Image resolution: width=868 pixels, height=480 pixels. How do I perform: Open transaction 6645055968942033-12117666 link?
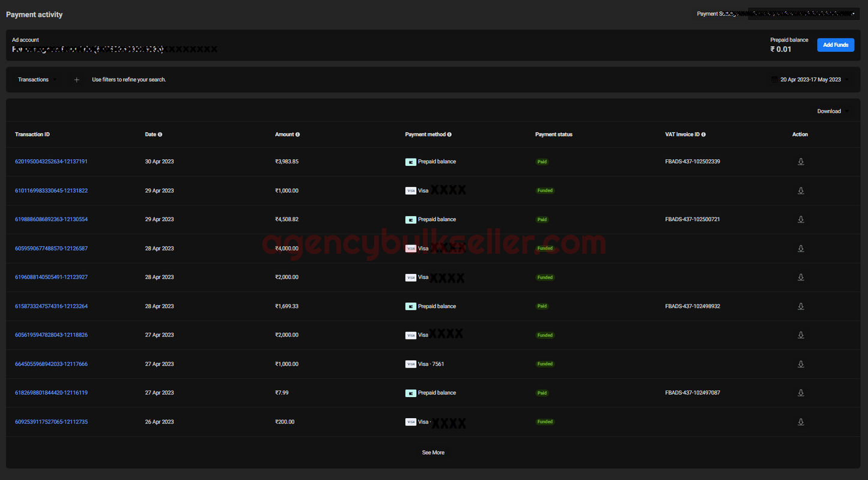[51, 364]
